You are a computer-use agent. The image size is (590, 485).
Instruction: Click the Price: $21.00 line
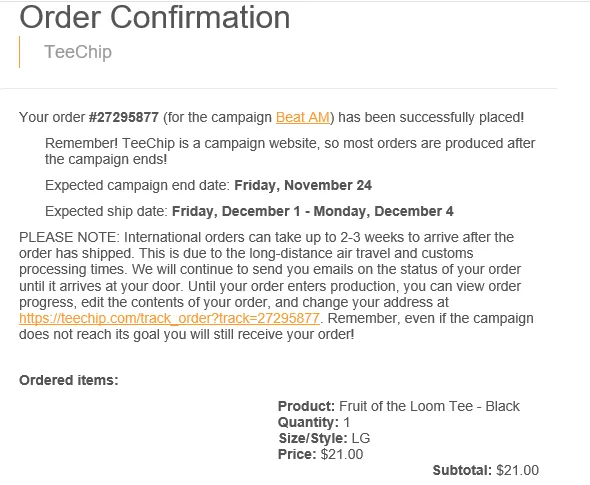[x=321, y=454]
